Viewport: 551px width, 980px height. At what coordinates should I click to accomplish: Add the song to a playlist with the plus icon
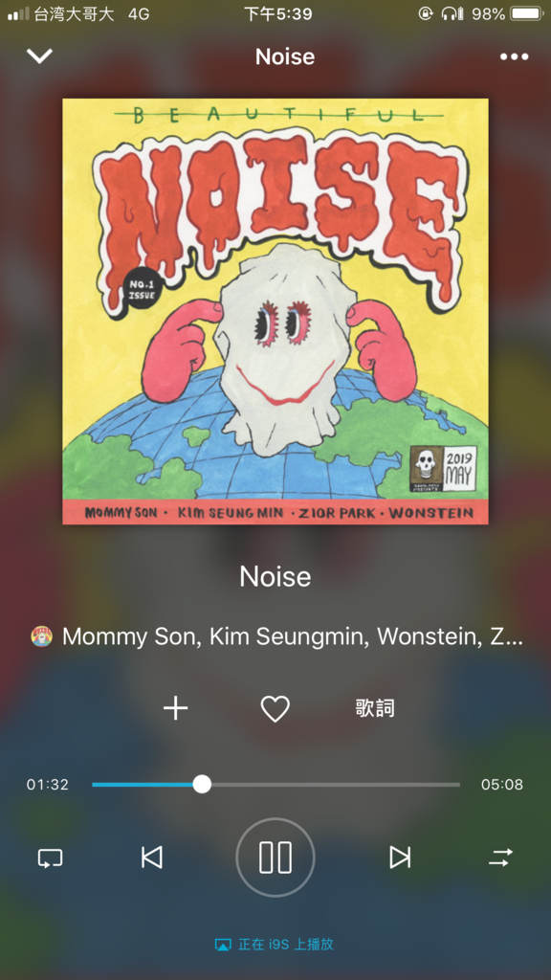[x=176, y=708]
